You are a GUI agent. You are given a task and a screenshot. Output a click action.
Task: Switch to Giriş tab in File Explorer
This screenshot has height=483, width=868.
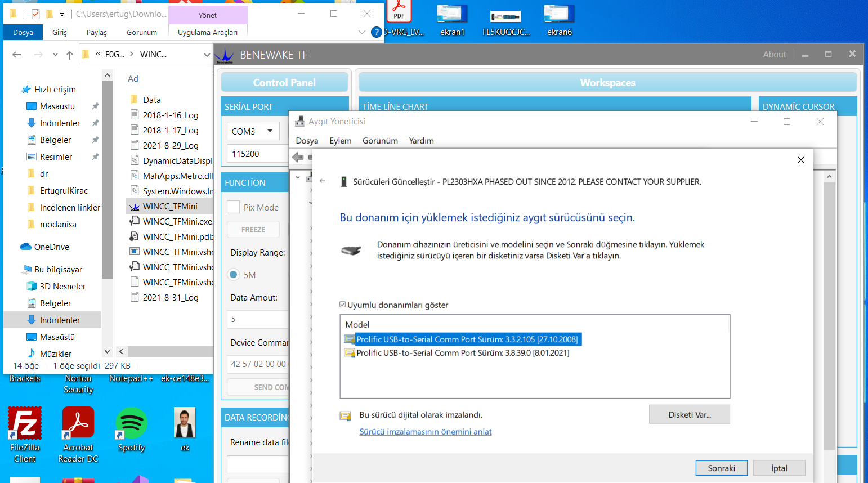[60, 32]
